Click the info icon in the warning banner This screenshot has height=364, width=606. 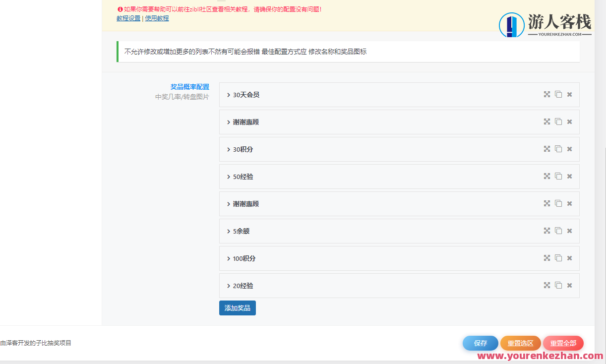[119, 8]
